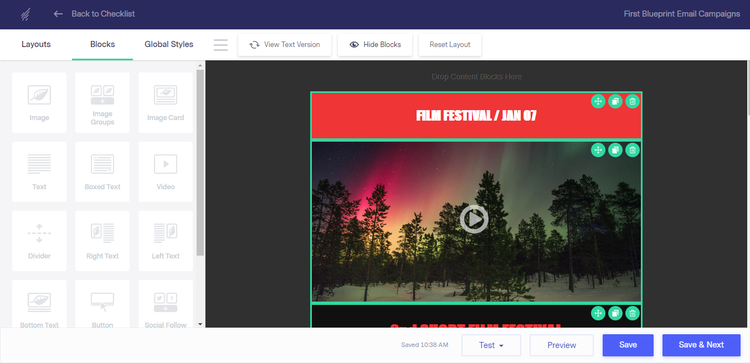
Task: Delete the aurora video block
Action: [632, 150]
